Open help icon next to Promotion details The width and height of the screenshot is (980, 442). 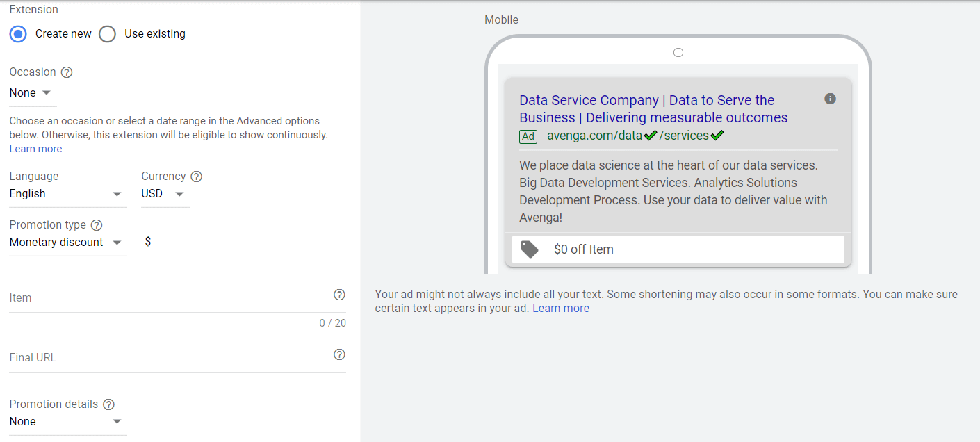click(x=108, y=404)
